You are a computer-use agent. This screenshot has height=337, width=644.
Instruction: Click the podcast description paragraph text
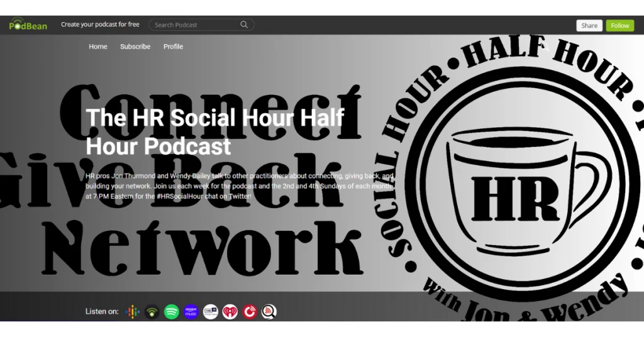[x=240, y=186]
